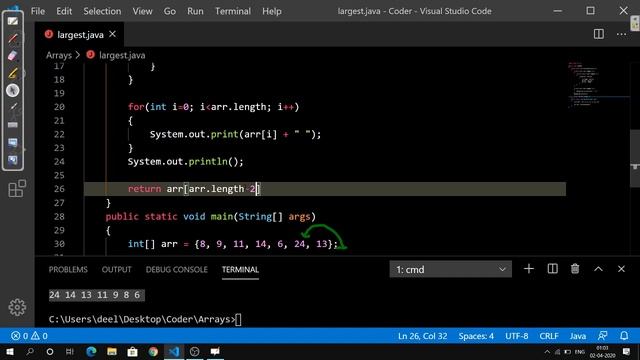Select the pink eraser annotation tool
Screen dimensions: 640x360
pyautogui.click(x=13, y=56)
